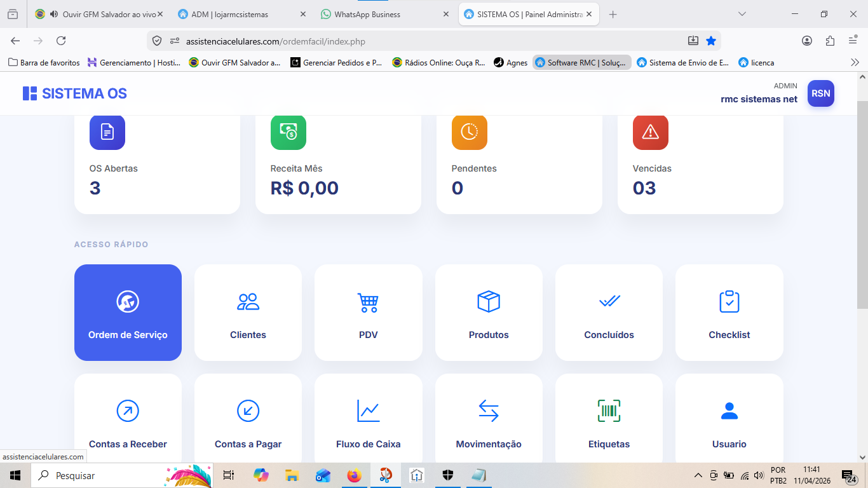The height and width of the screenshot is (488, 868).
Task: Launch PDV via the shopping cart icon
Action: (368, 302)
